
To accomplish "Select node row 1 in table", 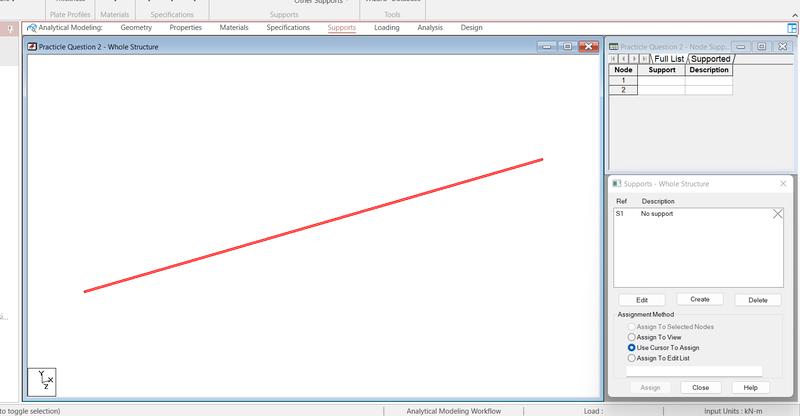I will [623, 80].
